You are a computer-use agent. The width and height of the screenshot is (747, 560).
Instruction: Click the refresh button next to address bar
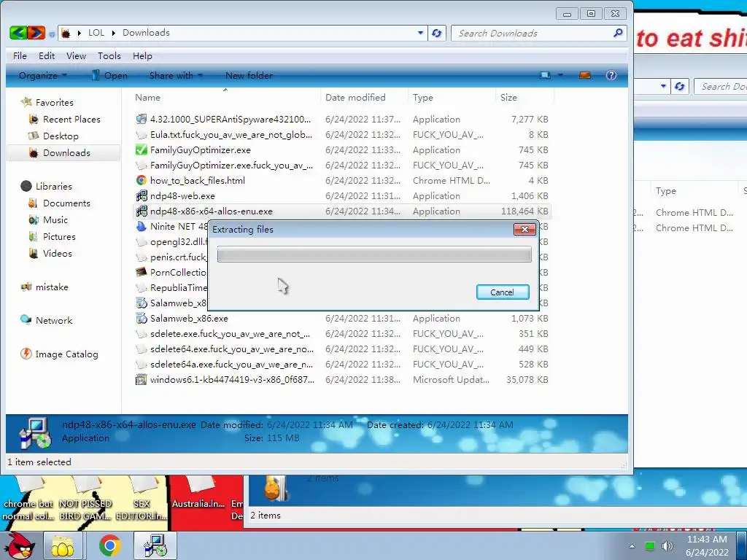point(436,34)
